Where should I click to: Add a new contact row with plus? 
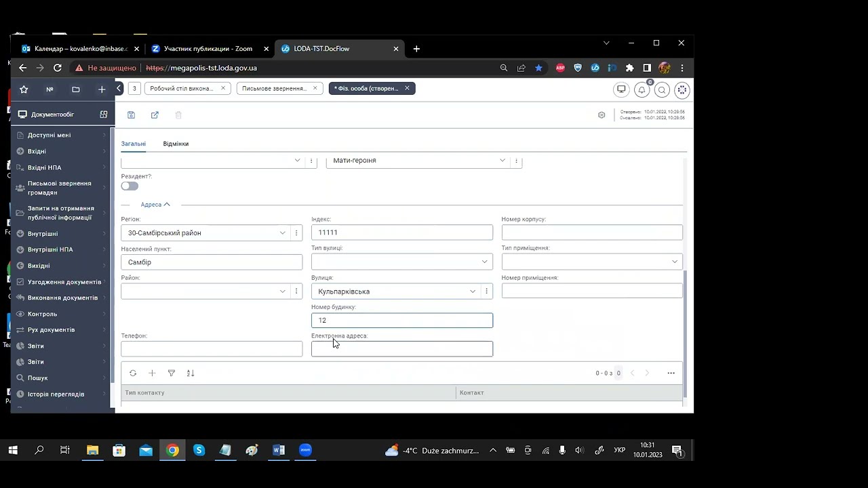152,373
